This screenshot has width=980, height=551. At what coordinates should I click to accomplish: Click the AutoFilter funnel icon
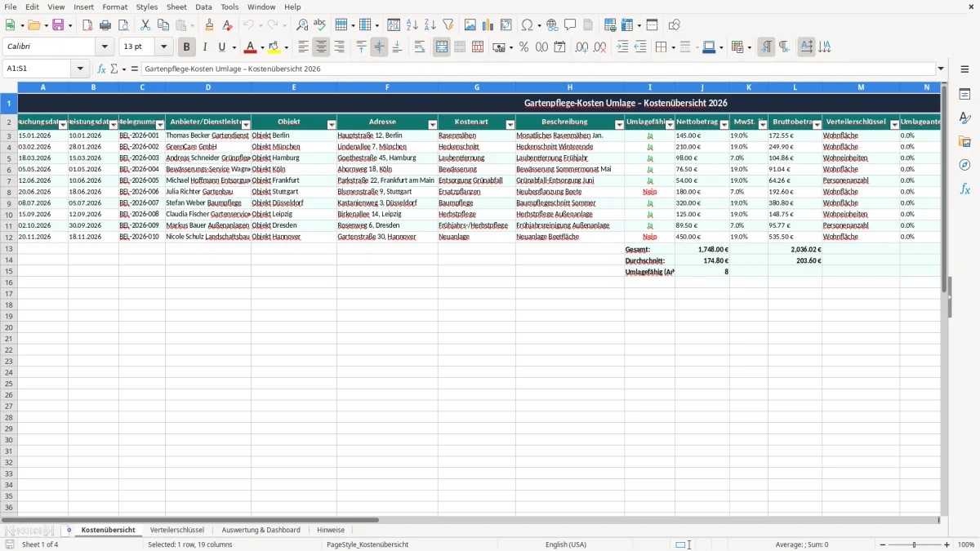coord(448,25)
